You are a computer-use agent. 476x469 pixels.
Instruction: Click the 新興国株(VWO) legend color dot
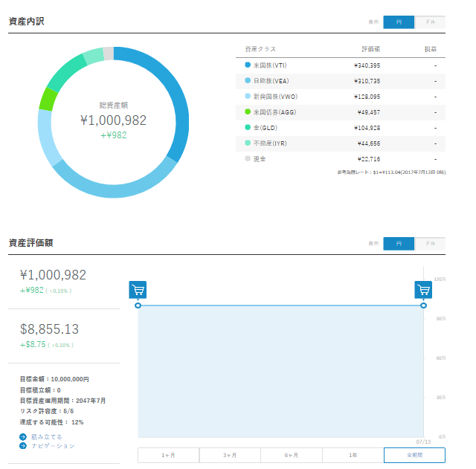point(248,96)
